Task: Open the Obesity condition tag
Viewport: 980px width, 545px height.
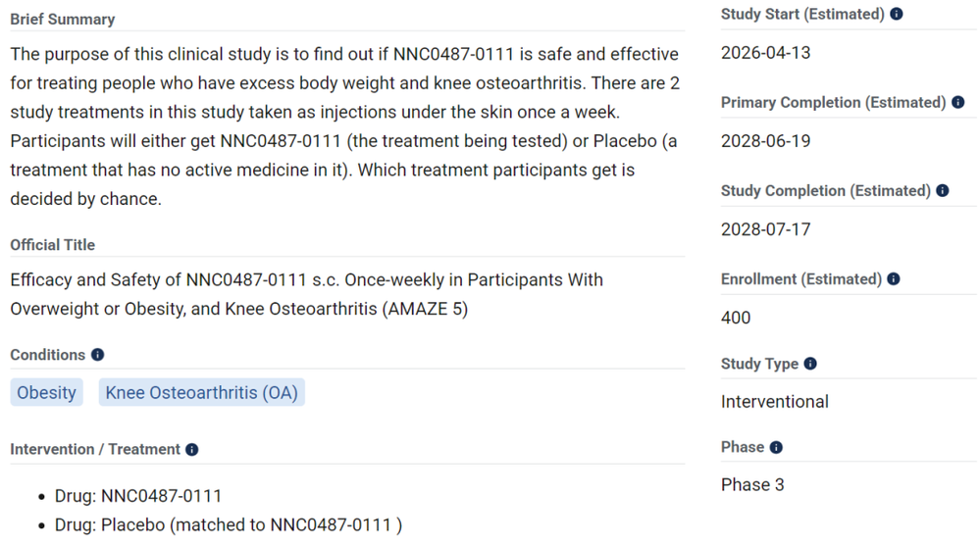Action: (x=46, y=393)
